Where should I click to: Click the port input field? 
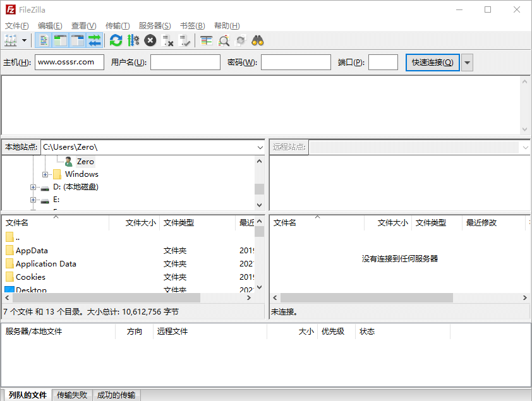(383, 63)
